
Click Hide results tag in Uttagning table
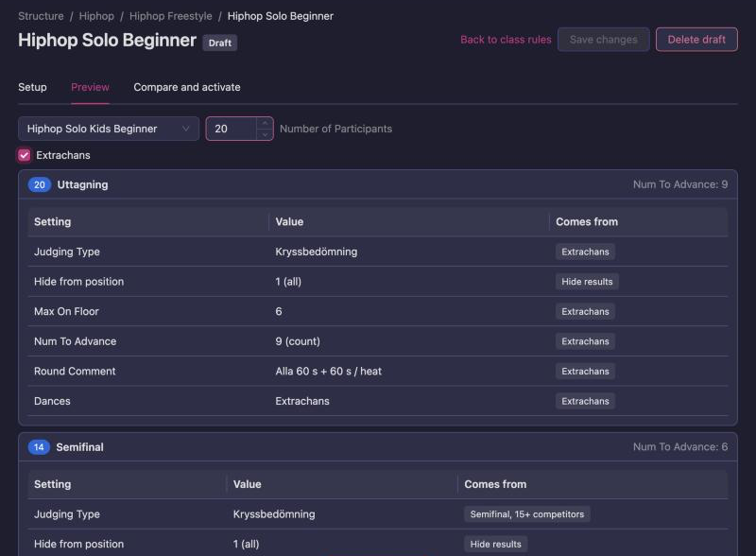pyautogui.click(x=587, y=282)
